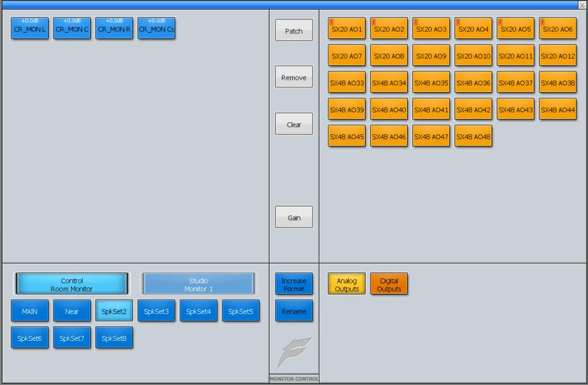Select output SX20 AO7
The image size is (588, 385).
(x=347, y=55)
